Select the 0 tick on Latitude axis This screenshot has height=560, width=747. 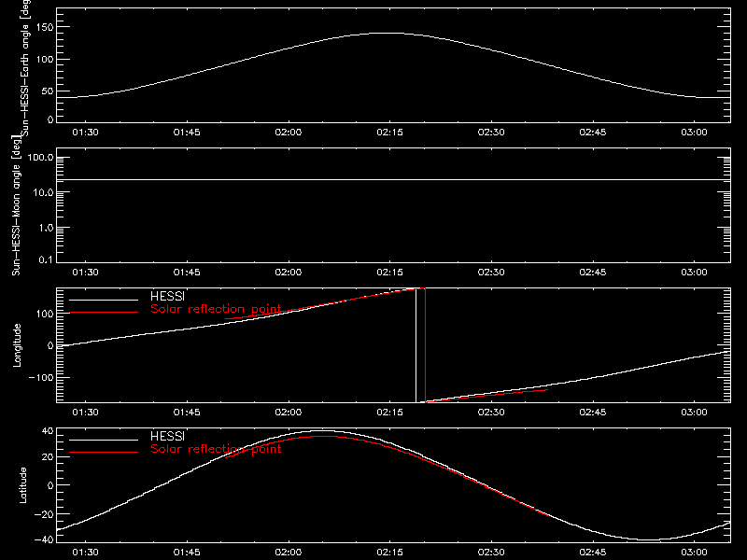pyautogui.click(x=50, y=485)
